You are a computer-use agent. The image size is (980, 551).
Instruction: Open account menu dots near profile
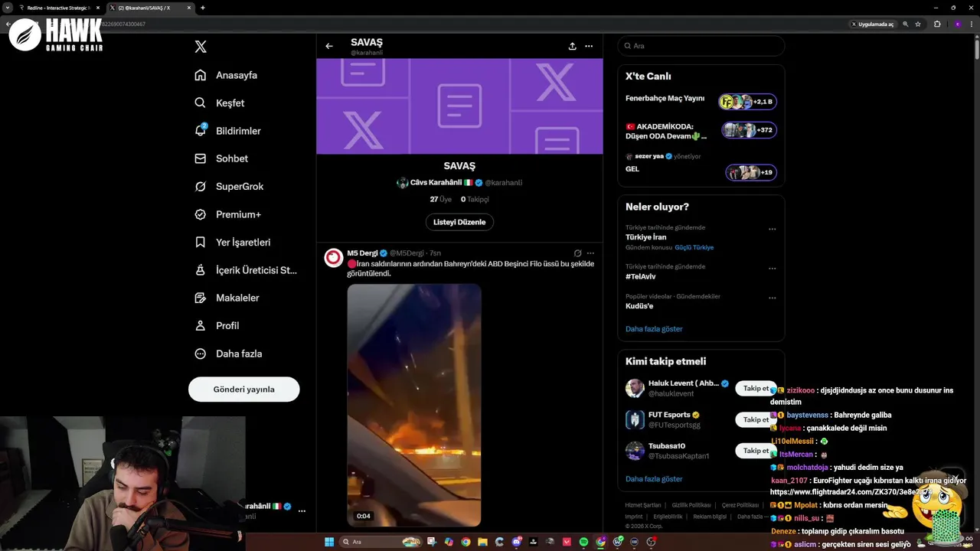[x=302, y=510]
